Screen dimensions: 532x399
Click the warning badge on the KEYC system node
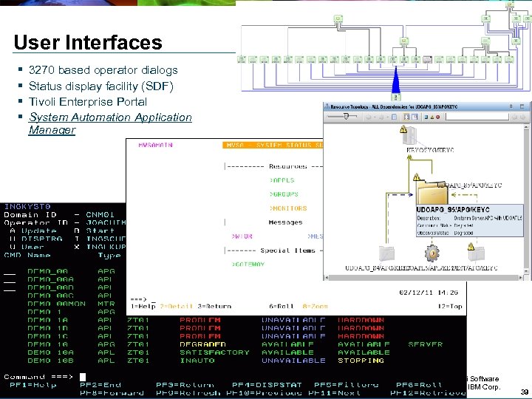pyautogui.click(x=403, y=129)
